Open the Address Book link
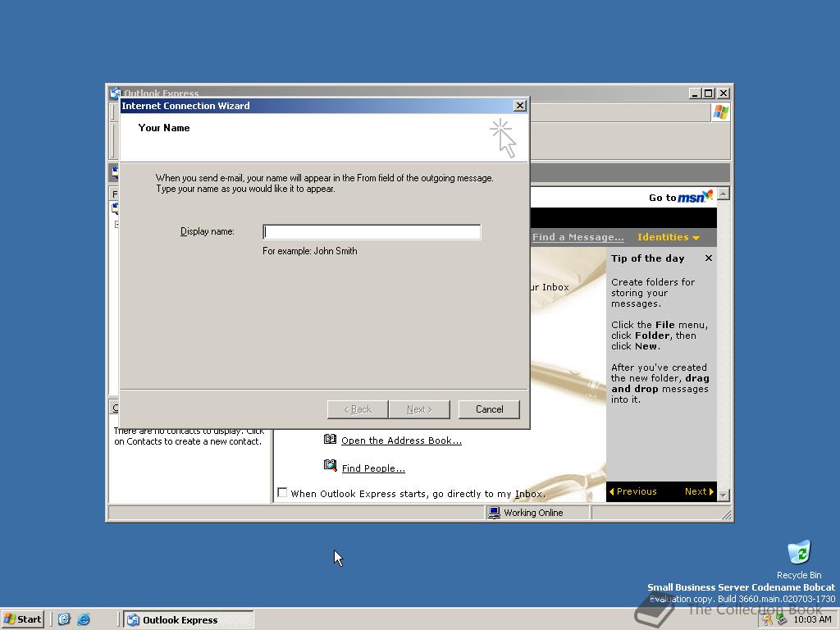The width and height of the screenshot is (840, 630). pyautogui.click(x=401, y=441)
